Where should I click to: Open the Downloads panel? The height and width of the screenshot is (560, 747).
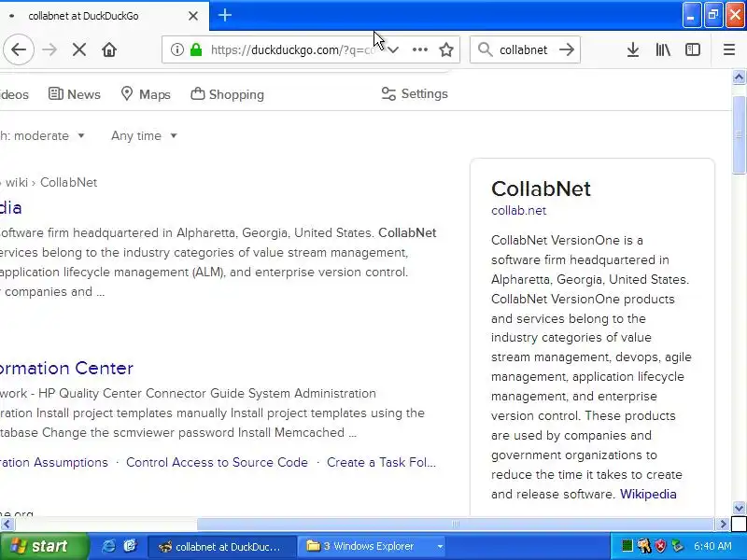(x=633, y=49)
